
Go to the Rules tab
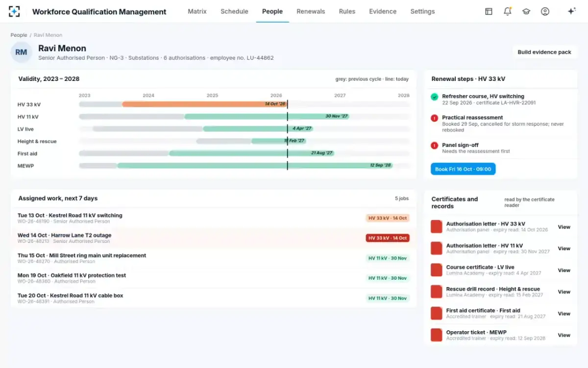[347, 11]
